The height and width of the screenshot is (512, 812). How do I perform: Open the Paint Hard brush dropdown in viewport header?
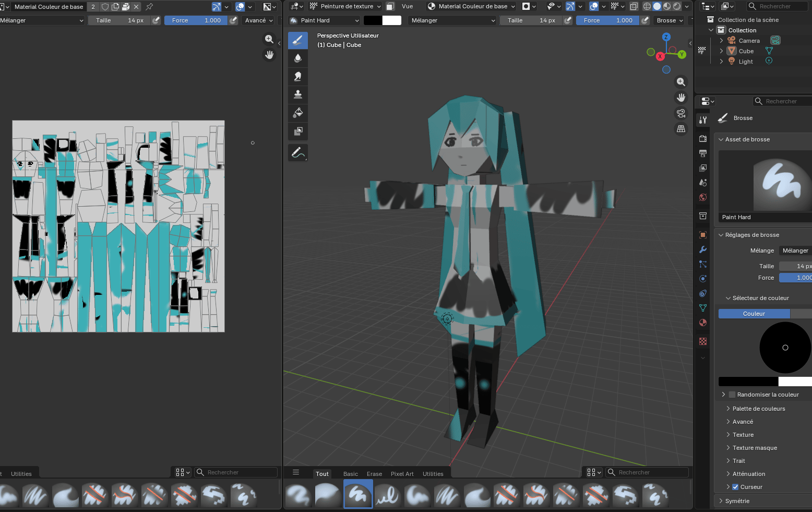pyautogui.click(x=325, y=20)
